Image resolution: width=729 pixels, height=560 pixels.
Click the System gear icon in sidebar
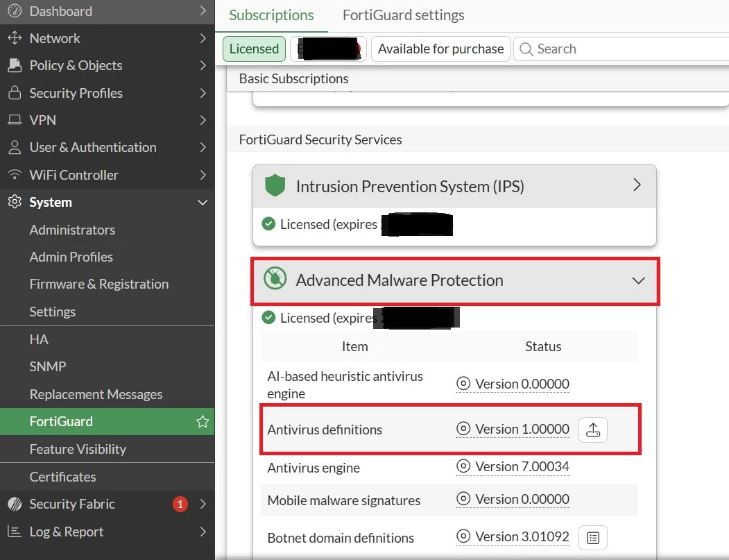[15, 203]
